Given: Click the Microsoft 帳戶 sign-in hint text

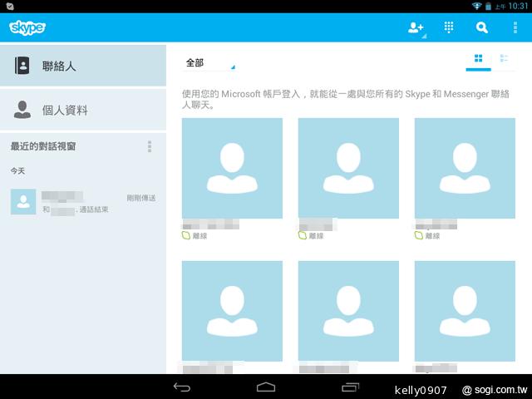Looking at the screenshot, I should pyautogui.click(x=346, y=99).
